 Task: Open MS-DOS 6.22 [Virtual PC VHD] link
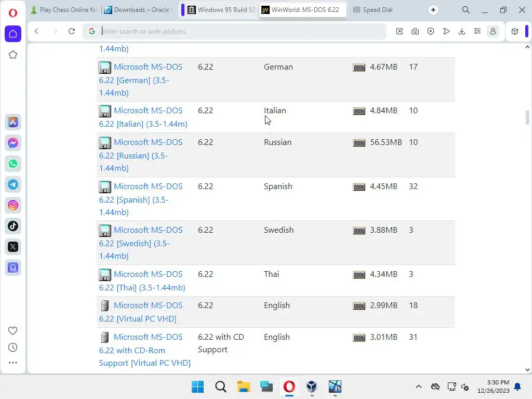pos(140,312)
